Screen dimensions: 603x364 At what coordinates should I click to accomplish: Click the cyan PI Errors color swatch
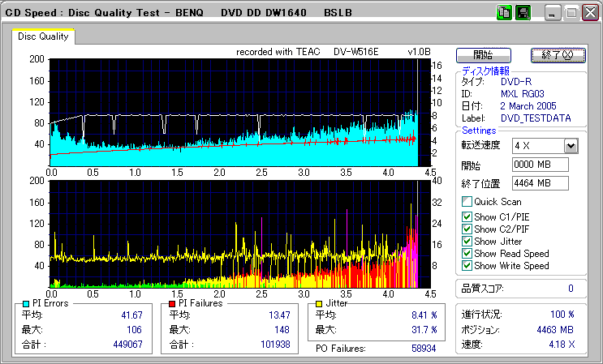(27, 303)
